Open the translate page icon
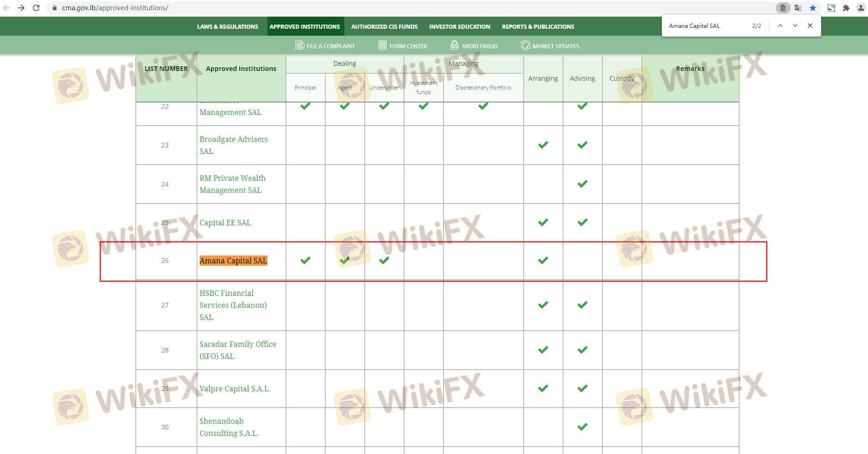Screen dimensions: 868x454 798,8
